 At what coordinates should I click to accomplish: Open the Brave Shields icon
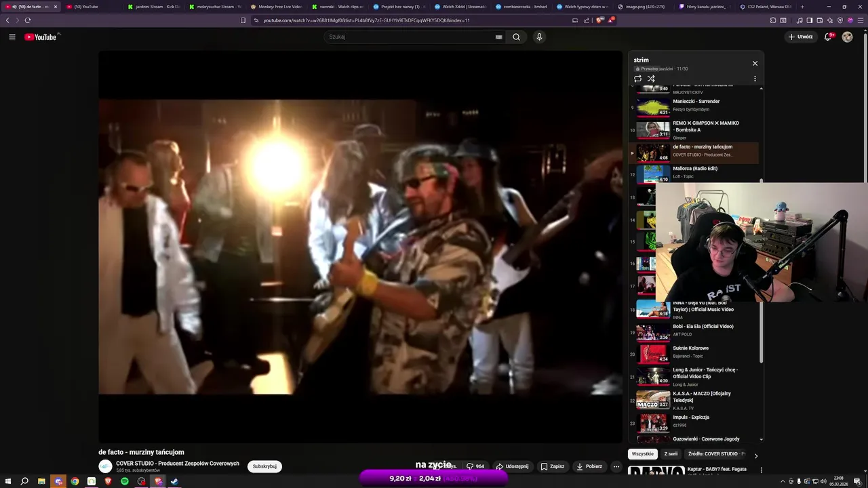(x=599, y=20)
